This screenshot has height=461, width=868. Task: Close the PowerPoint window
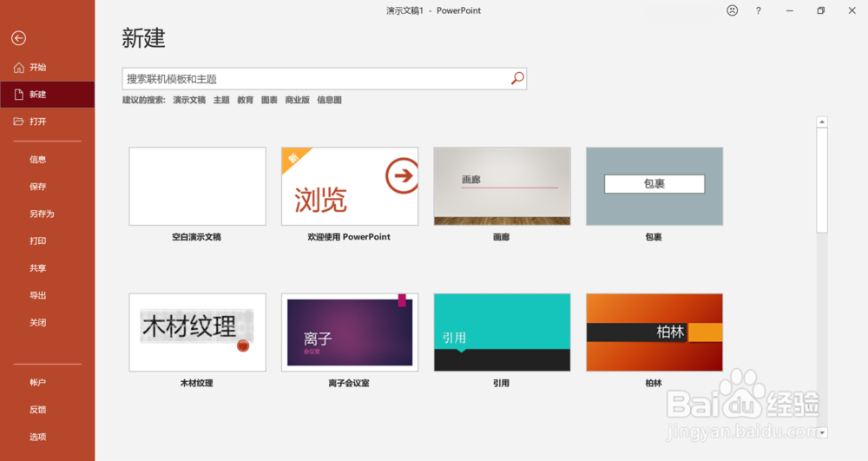point(852,10)
